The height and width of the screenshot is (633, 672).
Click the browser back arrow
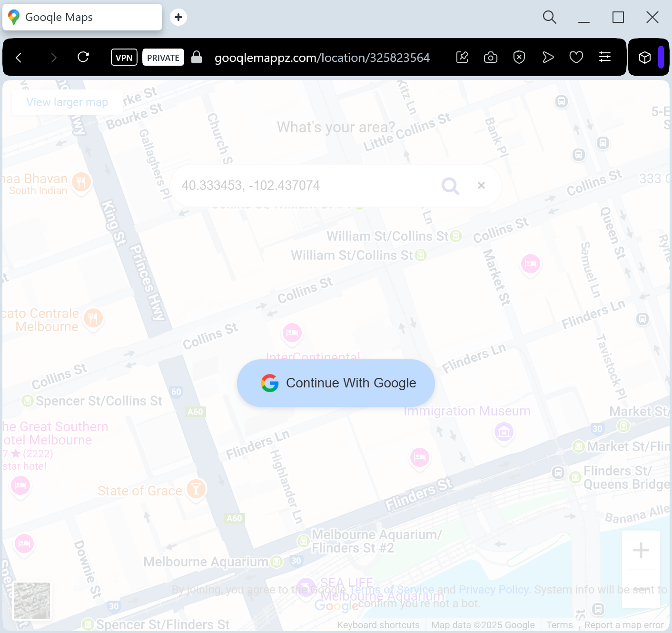click(19, 58)
